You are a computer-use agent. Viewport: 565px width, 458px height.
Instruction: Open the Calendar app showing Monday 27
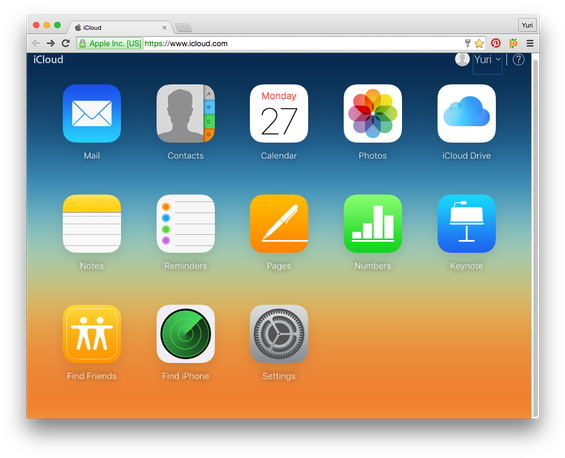(279, 114)
